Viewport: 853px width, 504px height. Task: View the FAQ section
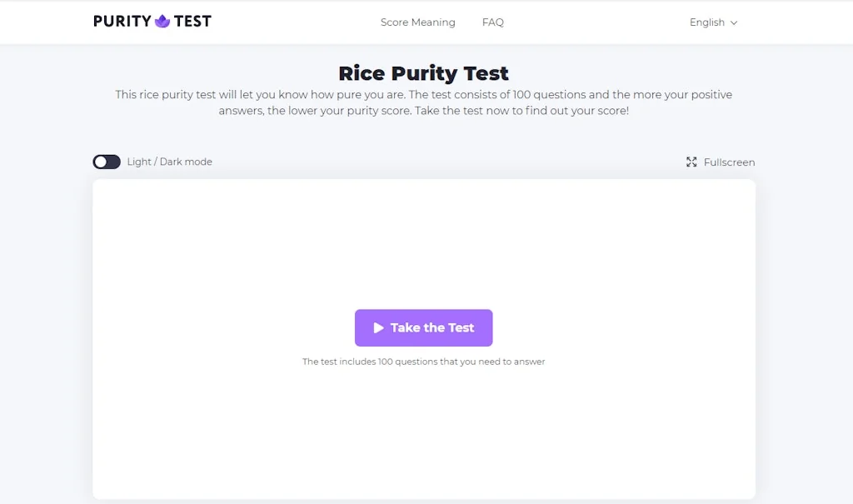[x=493, y=22]
